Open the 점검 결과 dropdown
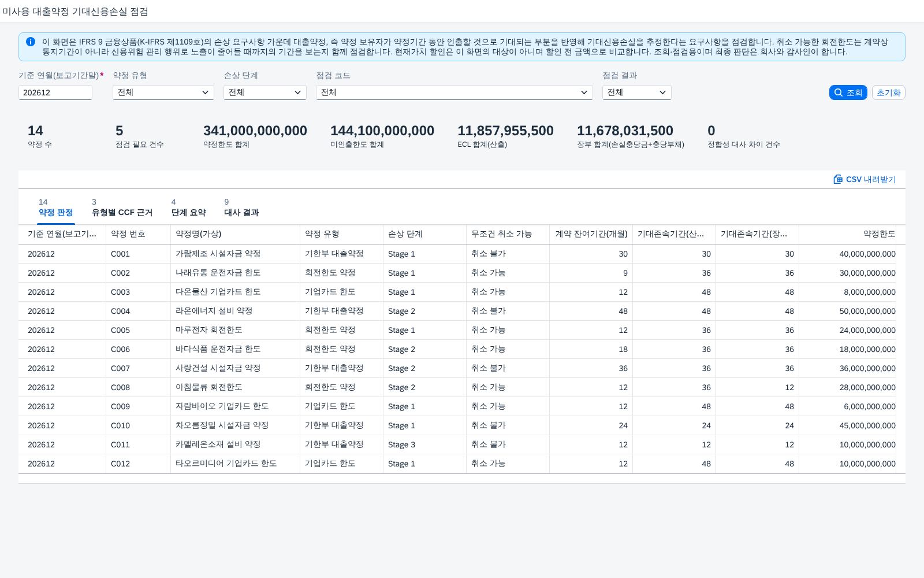The image size is (924, 578). pos(637,92)
